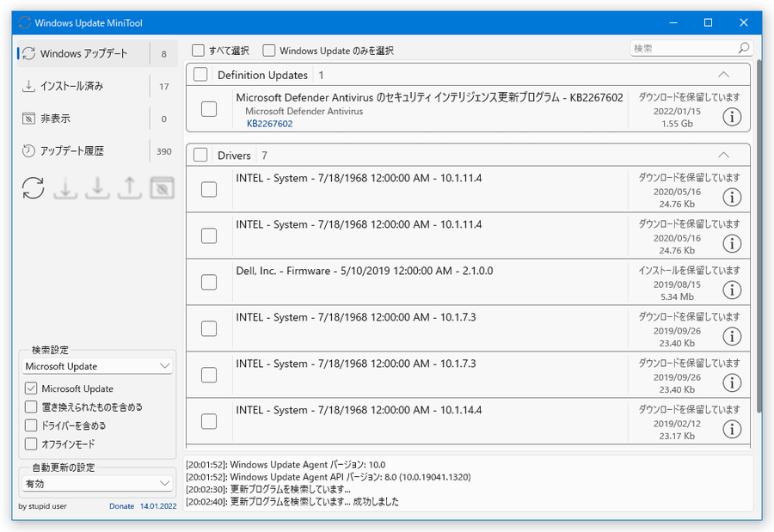This screenshot has height=532, width=774.
Task: Select the Dell, Inc. Firmware update checkbox
Action: tap(209, 282)
